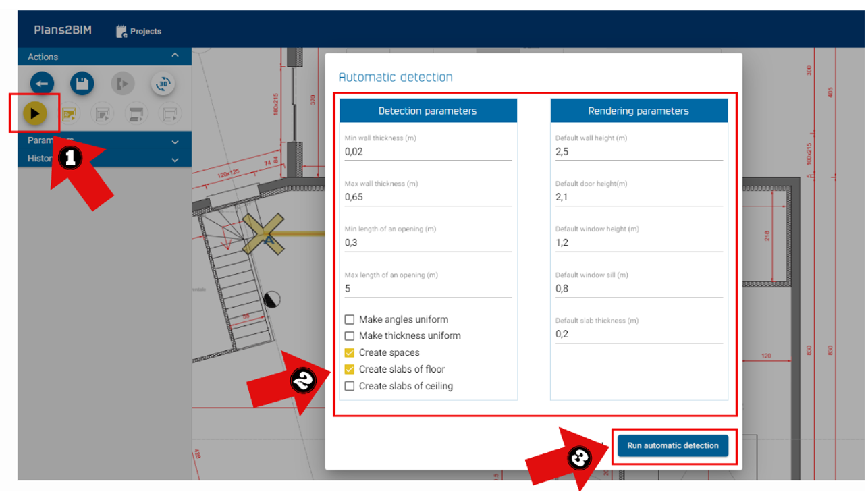This screenshot has height=496, width=868.
Task: Click the blue back arrow icon
Action: 42,84
